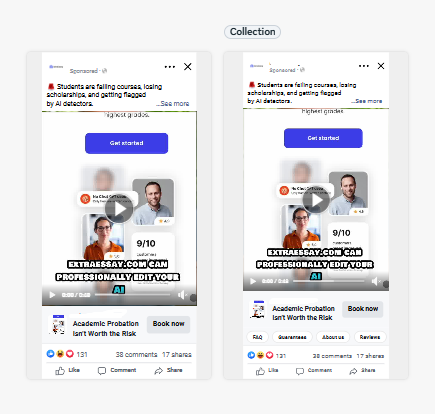
Task: Click Book now on the right ad
Action: [363, 309]
